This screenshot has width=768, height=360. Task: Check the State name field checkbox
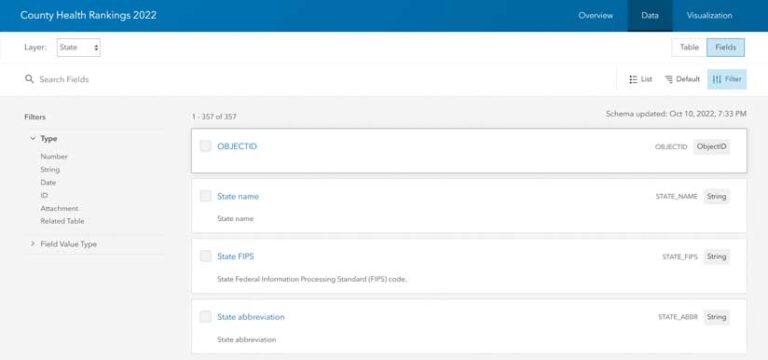click(205, 196)
